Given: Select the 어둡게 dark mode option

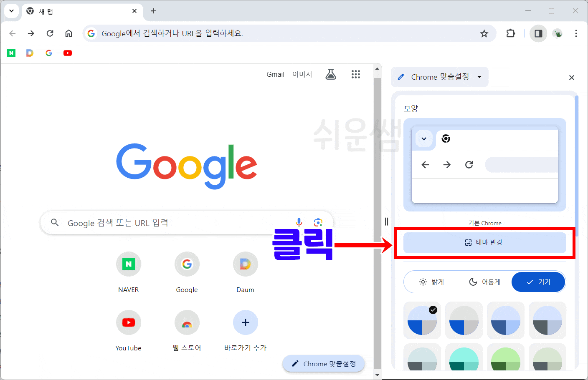Looking at the screenshot, I should pyautogui.click(x=485, y=282).
